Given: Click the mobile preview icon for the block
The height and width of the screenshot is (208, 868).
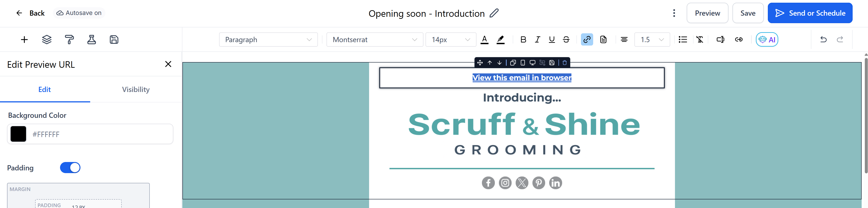Looking at the screenshot, I should tap(523, 62).
